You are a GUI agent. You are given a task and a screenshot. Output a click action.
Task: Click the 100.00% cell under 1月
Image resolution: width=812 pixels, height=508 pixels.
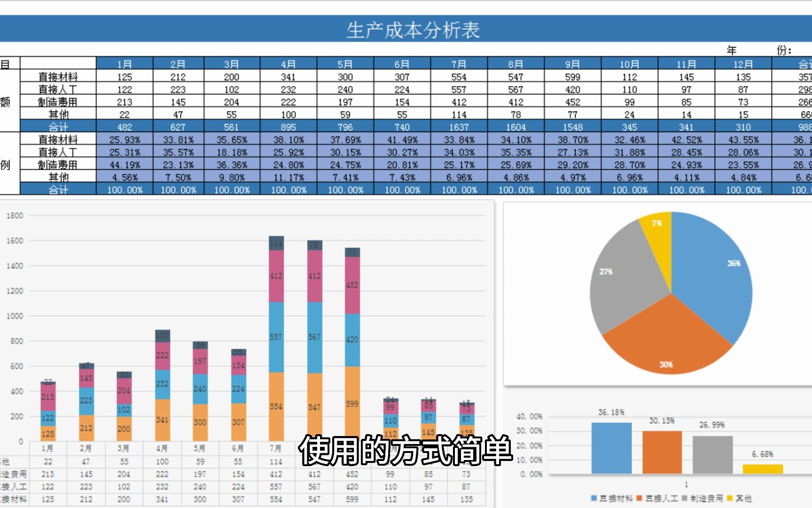point(125,190)
